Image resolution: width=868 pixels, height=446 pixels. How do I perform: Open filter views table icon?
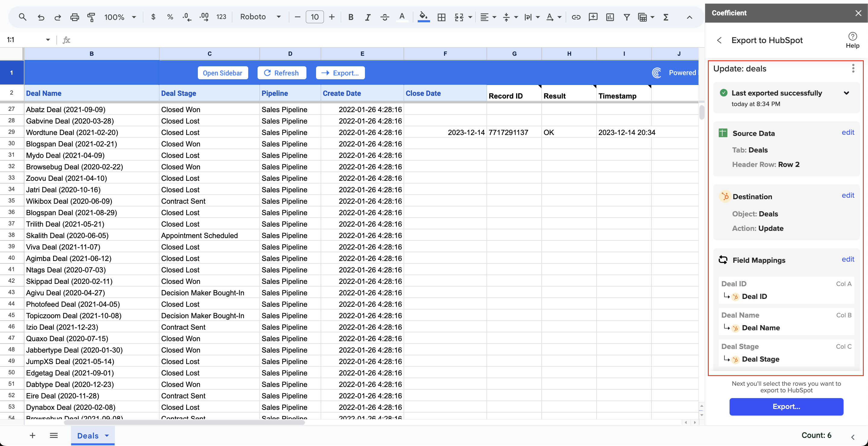click(643, 17)
